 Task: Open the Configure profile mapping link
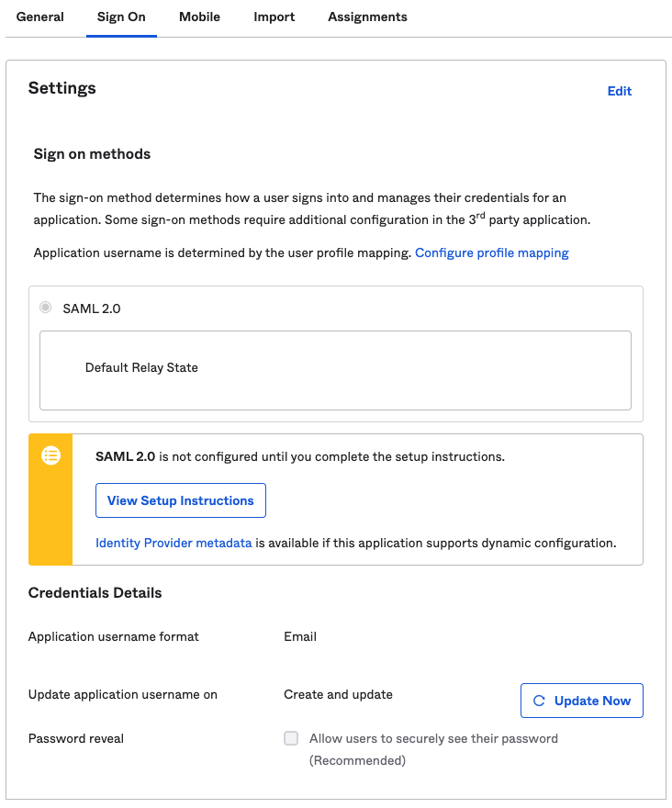[x=492, y=252]
